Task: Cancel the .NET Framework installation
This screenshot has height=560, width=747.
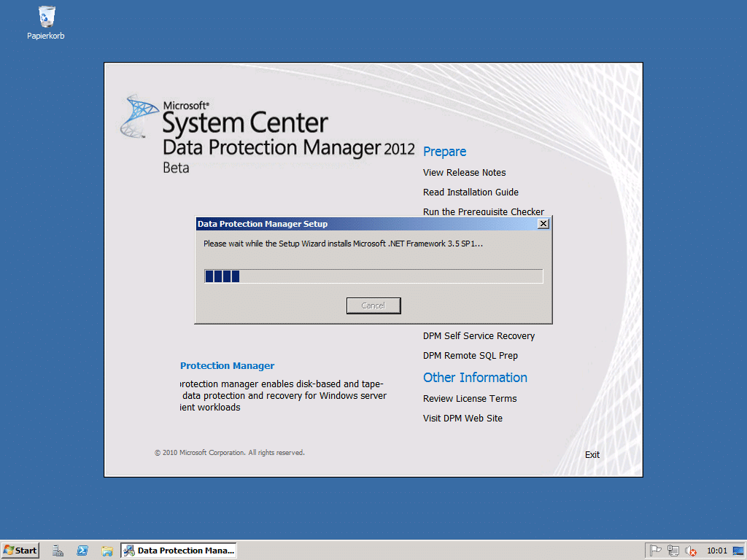Action: (373, 306)
